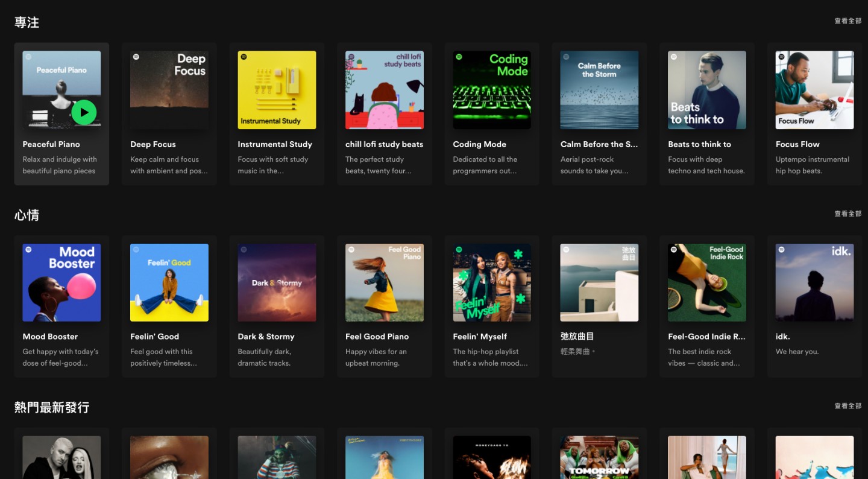This screenshot has height=479, width=868.
Task: Select the Focus Flow playlist cover
Action: coord(814,90)
